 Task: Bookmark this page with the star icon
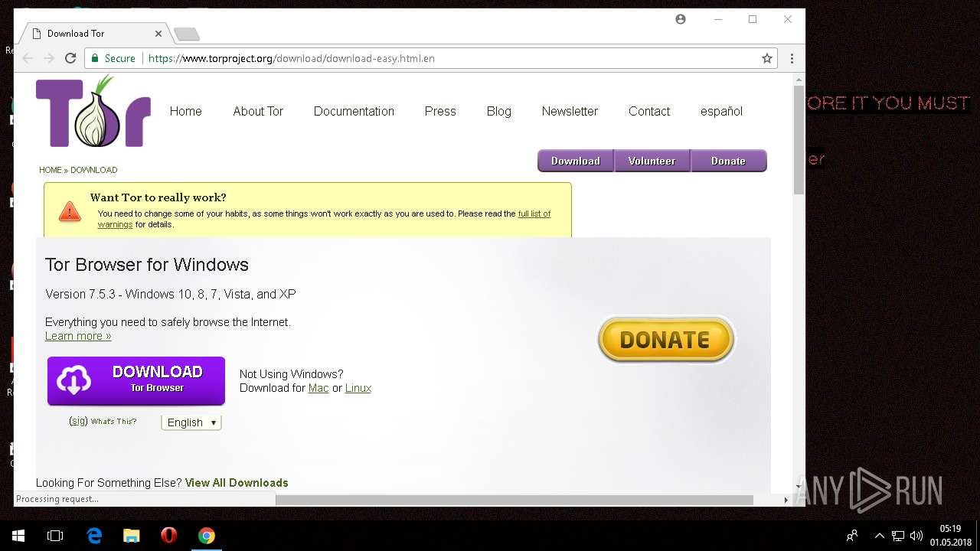pyautogui.click(x=766, y=58)
